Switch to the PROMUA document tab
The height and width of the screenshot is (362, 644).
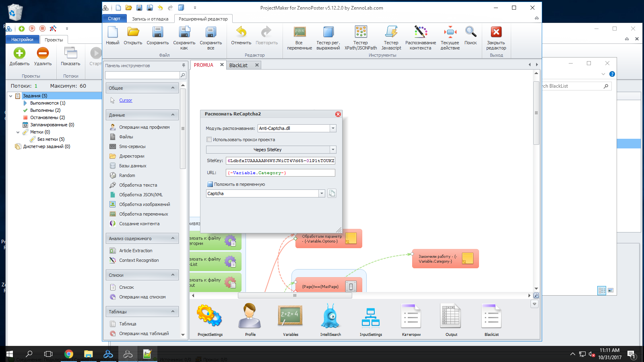(204, 65)
